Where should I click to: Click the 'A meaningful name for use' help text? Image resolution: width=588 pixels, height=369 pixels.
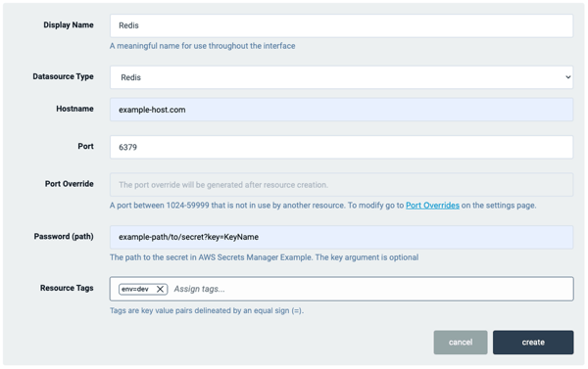coord(203,46)
